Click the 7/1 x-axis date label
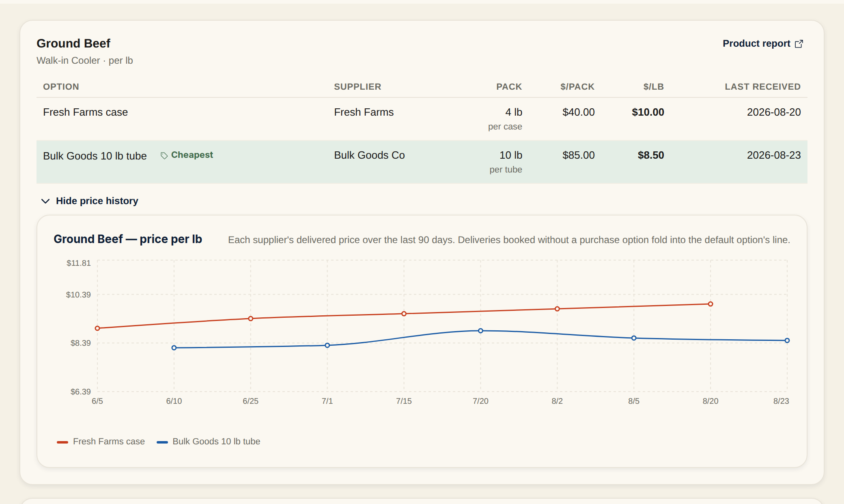This screenshot has height=504, width=844. coord(327,401)
